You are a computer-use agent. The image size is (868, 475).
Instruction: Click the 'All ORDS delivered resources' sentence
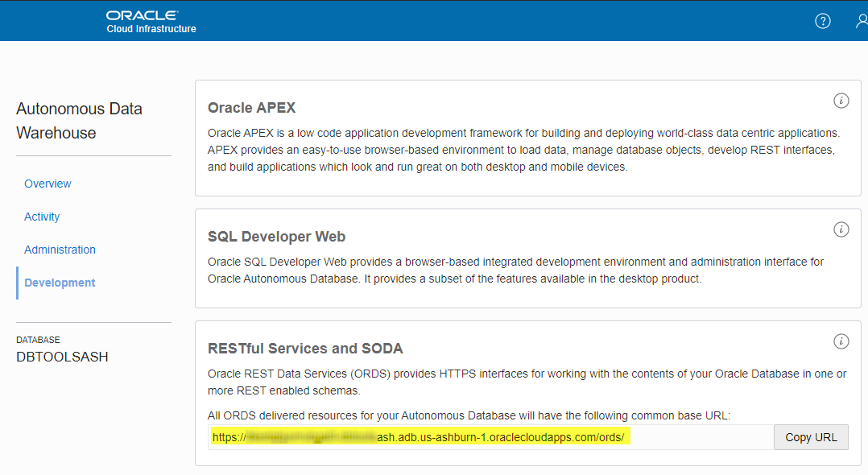pyautogui.click(x=469, y=415)
